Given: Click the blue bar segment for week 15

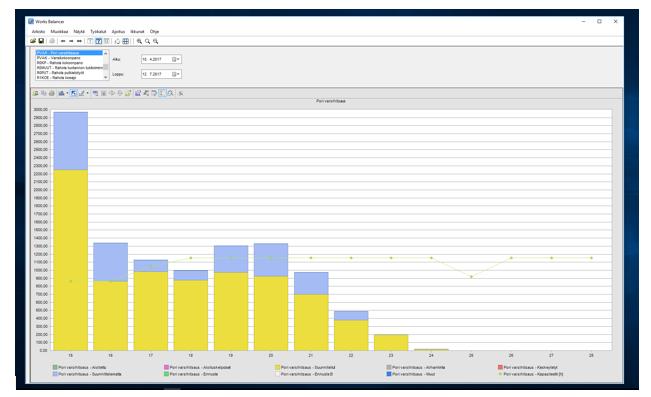Looking at the screenshot, I should point(71,141).
